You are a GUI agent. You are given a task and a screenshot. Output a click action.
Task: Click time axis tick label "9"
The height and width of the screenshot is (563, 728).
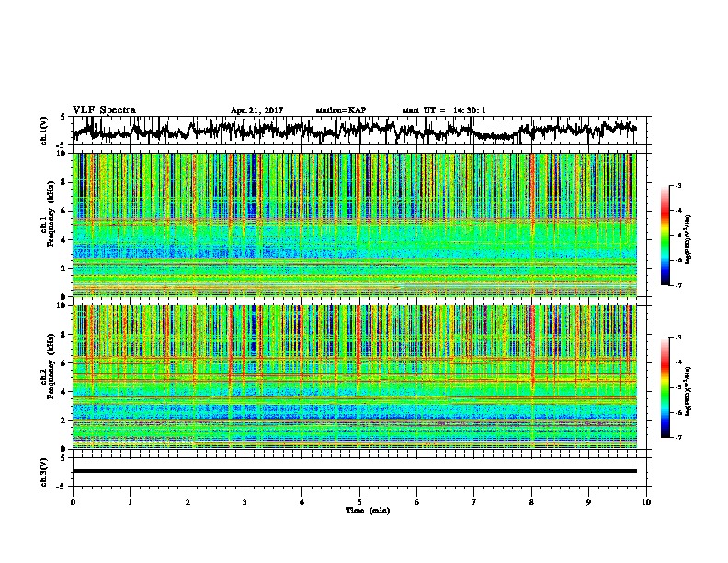[x=588, y=502]
